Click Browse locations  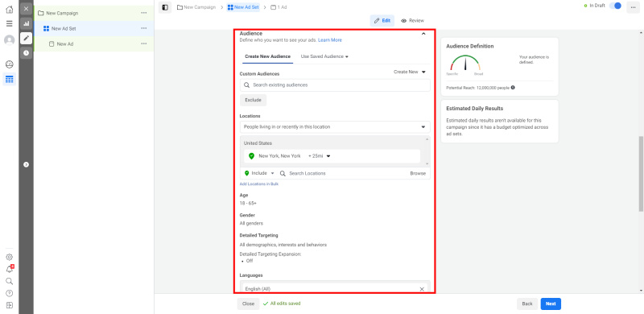[418, 173]
